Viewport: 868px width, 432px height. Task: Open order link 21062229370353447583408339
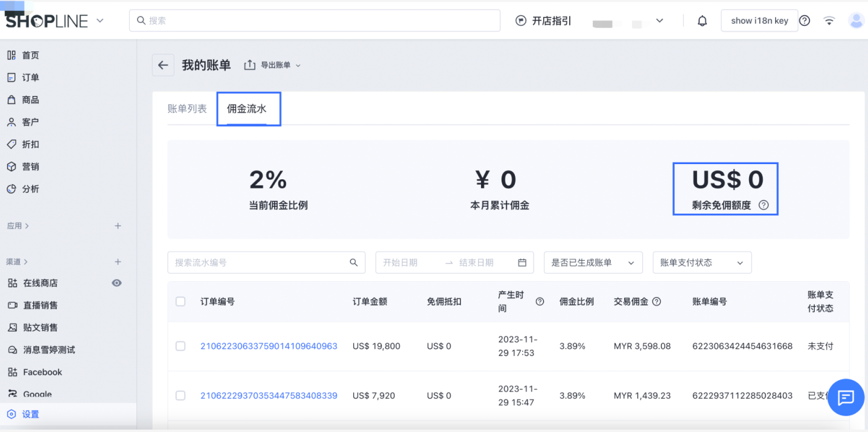coord(269,396)
